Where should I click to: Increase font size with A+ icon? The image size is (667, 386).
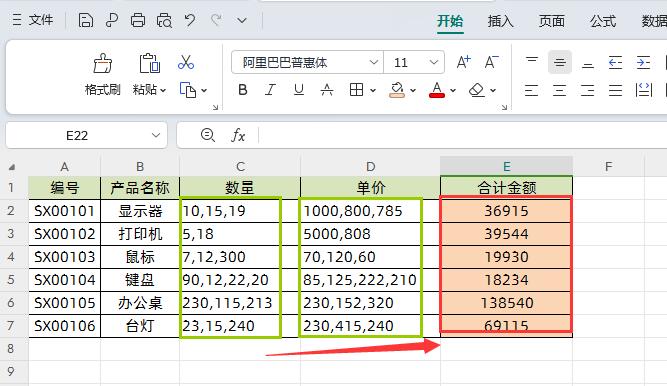[463, 62]
